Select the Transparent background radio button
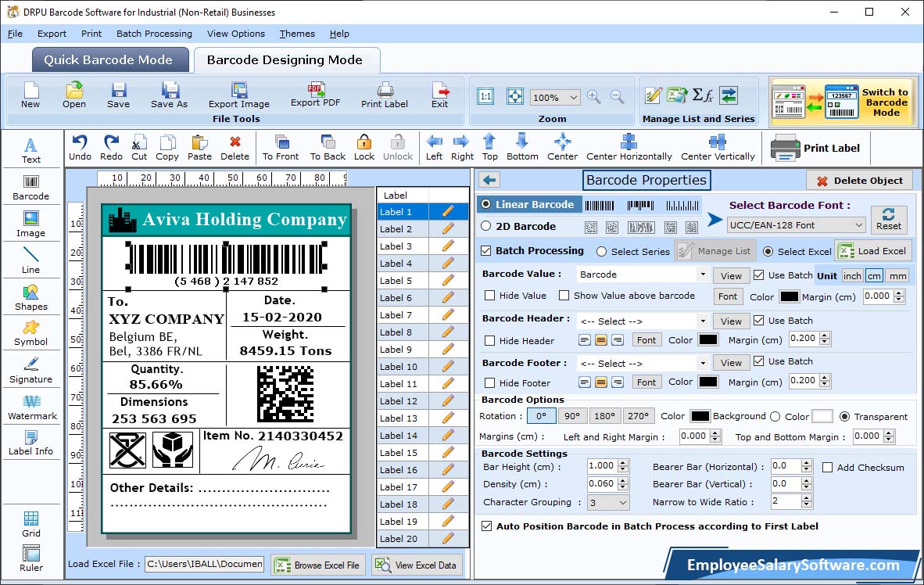Viewport: 924px width, 585px height. (844, 416)
